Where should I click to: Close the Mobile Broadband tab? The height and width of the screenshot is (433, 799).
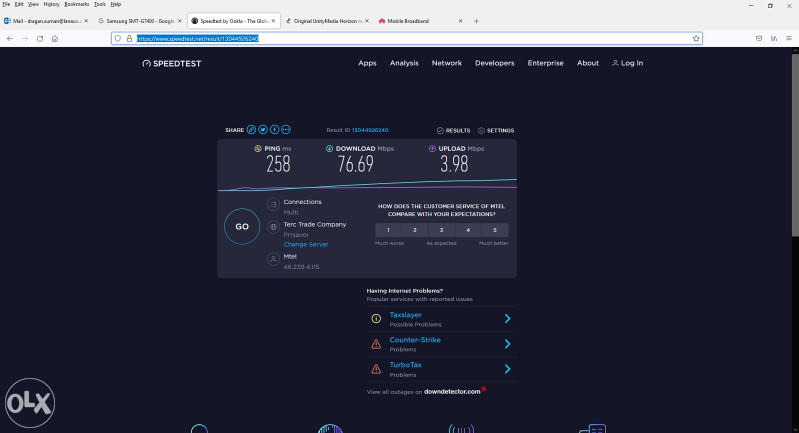[x=460, y=21]
